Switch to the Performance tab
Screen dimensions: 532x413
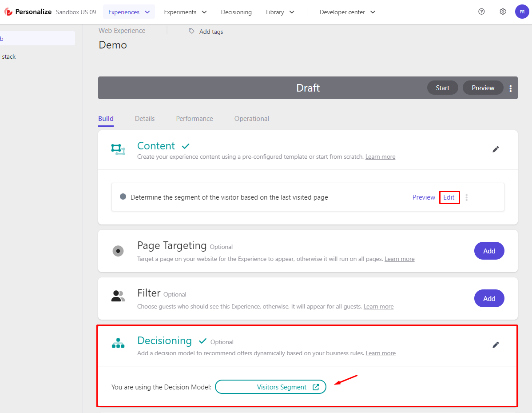click(195, 118)
